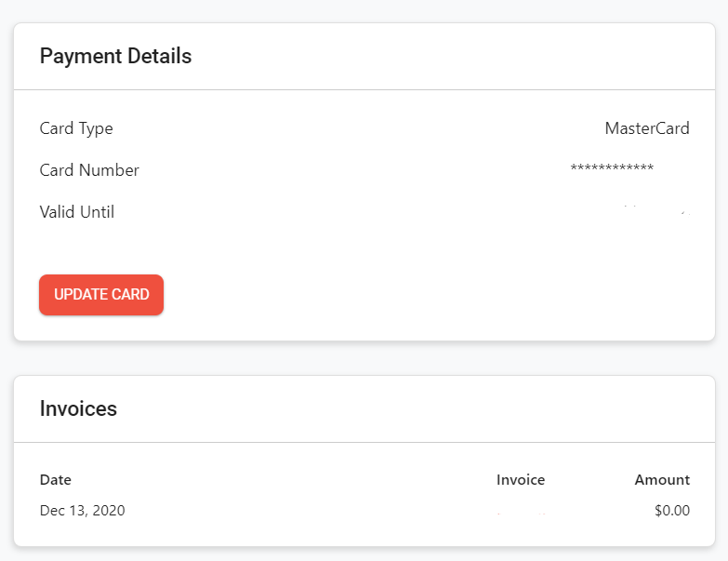Click the Valid Until expiration value
Viewport: 728px width, 561px height.
tap(657, 212)
